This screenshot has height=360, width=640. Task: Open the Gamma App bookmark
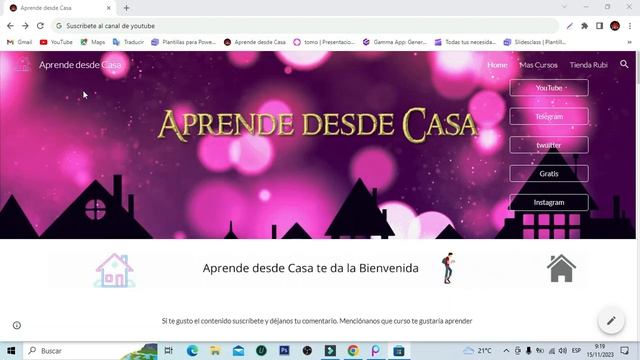395,42
